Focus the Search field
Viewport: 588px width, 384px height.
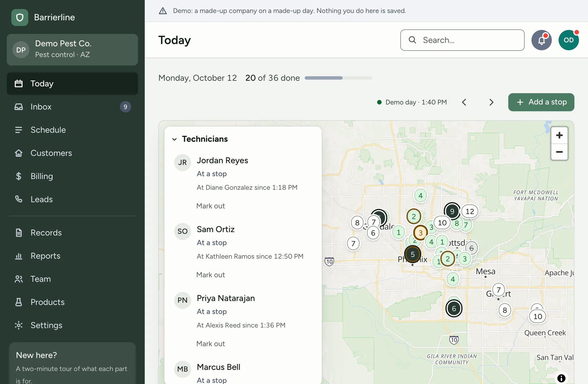coord(462,40)
